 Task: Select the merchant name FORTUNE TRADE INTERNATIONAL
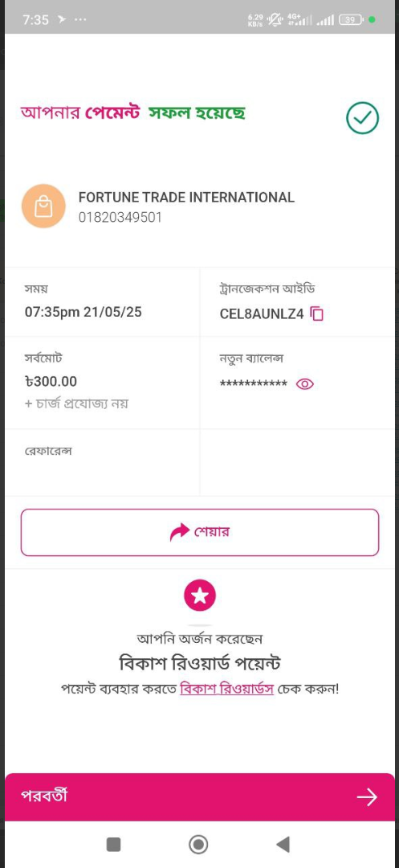click(x=186, y=197)
